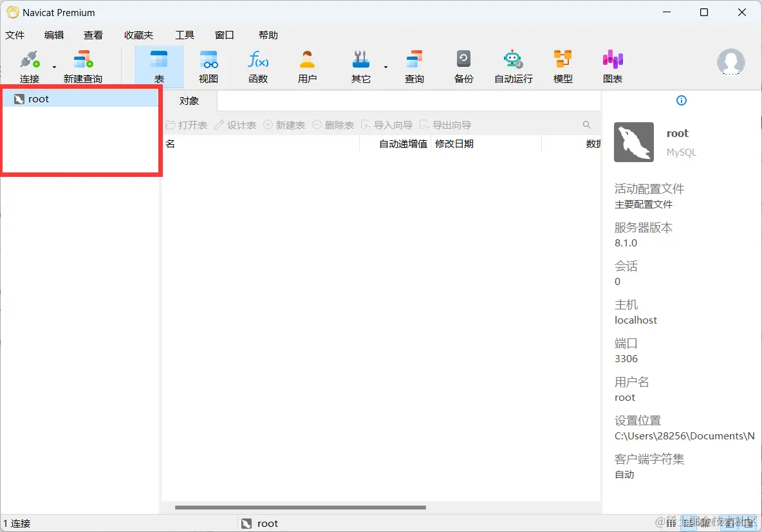Click the 用户 (User) toolbar icon
This screenshot has height=532, width=762.
coord(307,60)
